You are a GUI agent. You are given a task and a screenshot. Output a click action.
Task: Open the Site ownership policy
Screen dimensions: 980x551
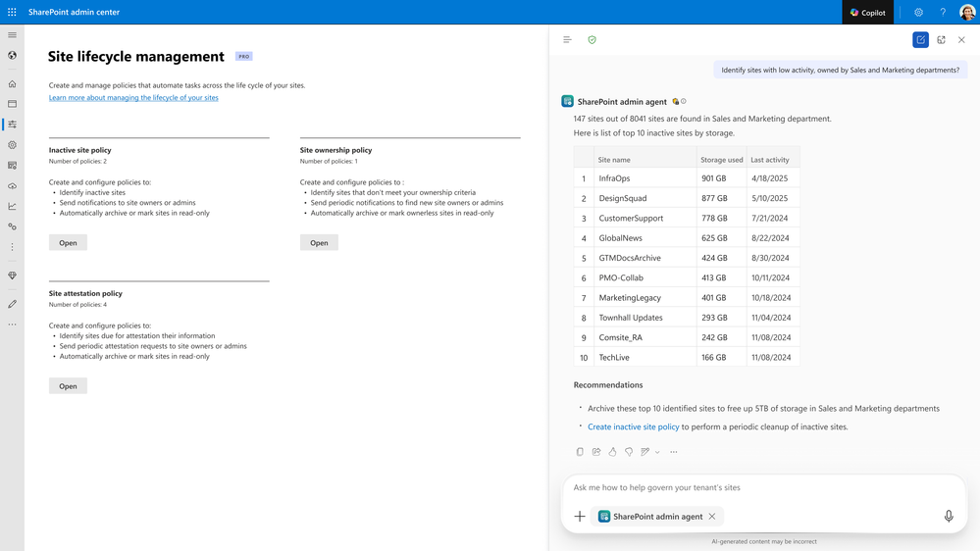tap(319, 242)
